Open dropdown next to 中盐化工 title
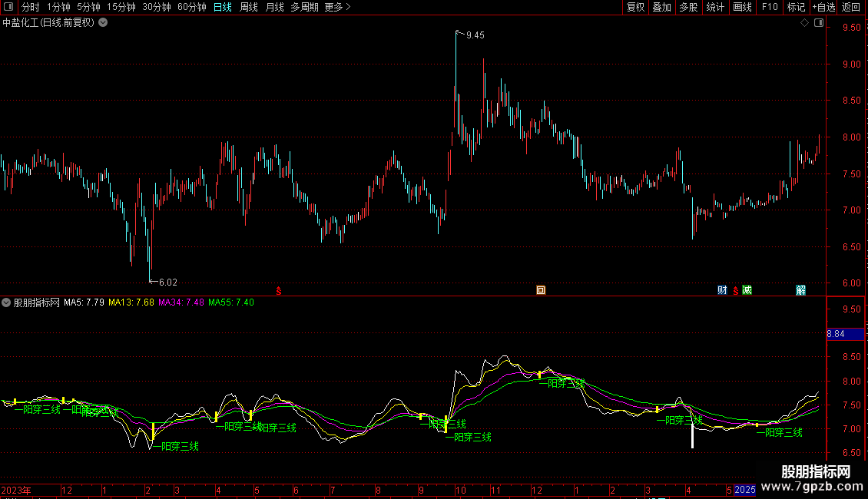The width and height of the screenshot is (868, 499). [x=103, y=23]
